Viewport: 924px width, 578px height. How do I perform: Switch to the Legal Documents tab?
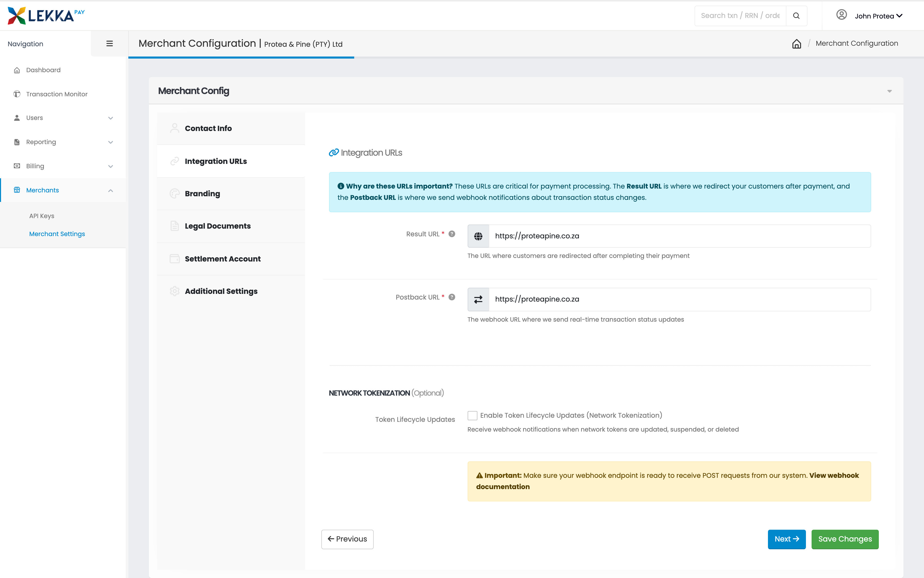pos(231,226)
